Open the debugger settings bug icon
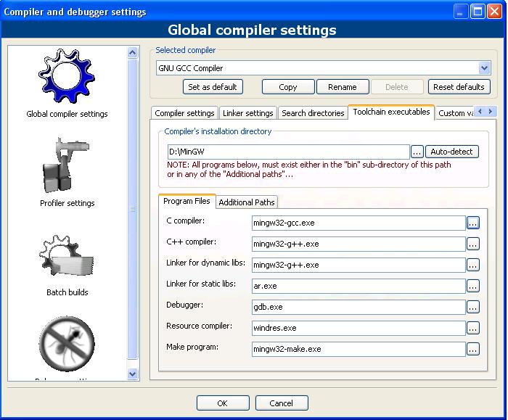 click(67, 344)
